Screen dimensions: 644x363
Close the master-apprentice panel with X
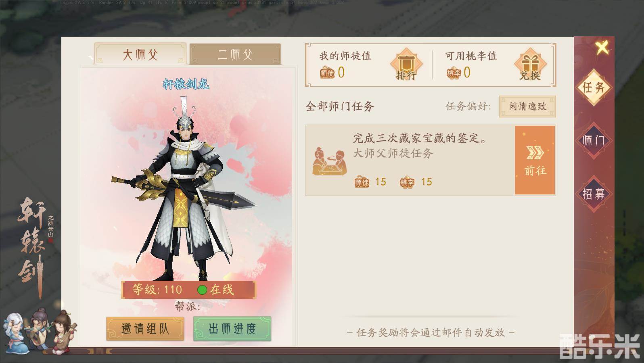pos(602,48)
